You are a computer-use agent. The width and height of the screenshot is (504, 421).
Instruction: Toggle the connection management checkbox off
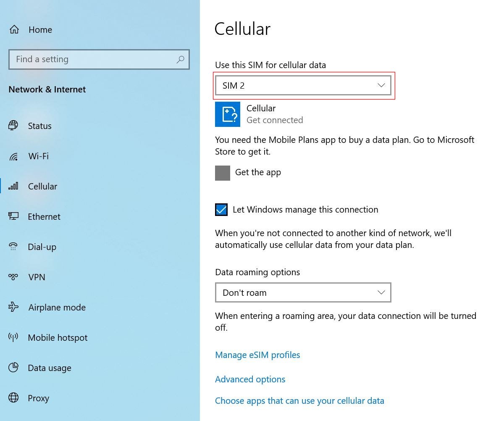click(221, 209)
